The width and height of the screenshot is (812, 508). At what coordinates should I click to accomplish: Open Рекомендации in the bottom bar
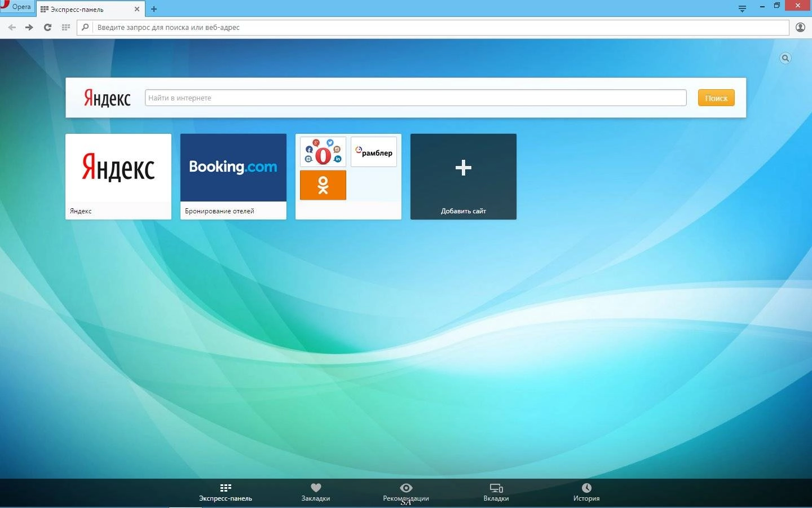[x=406, y=492]
